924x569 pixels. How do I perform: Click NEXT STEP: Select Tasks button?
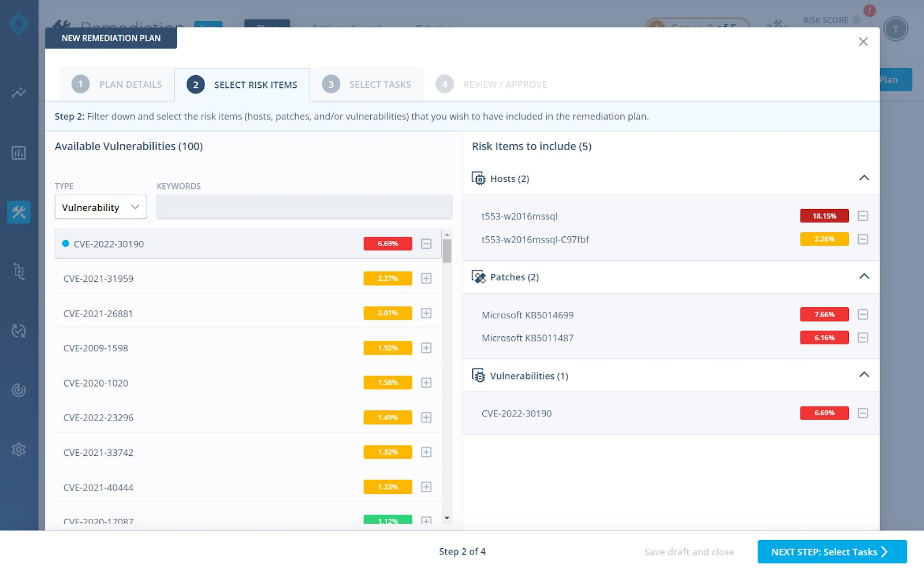(832, 552)
